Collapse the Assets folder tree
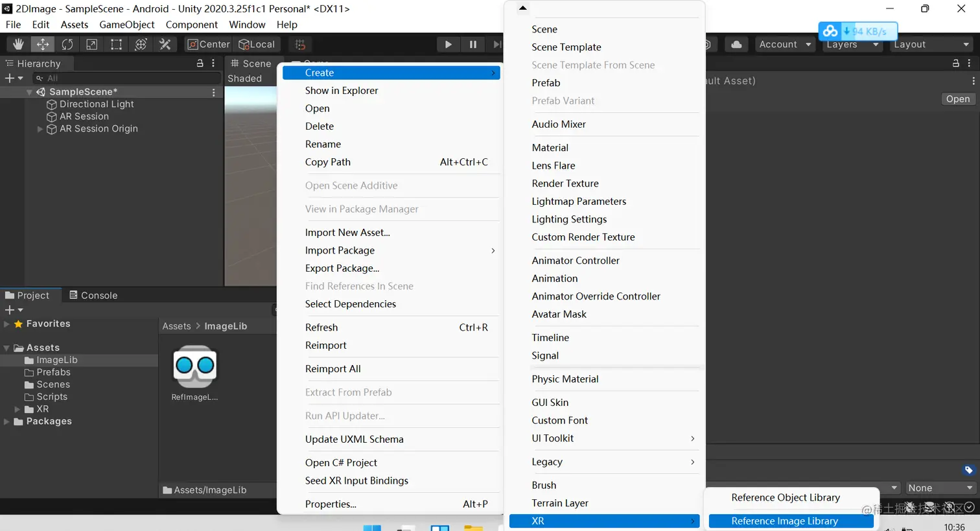 [x=6, y=348]
